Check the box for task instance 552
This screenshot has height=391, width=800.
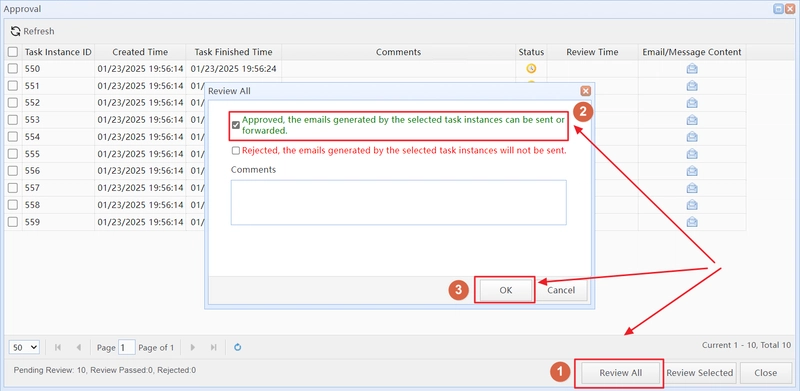pyautogui.click(x=13, y=103)
